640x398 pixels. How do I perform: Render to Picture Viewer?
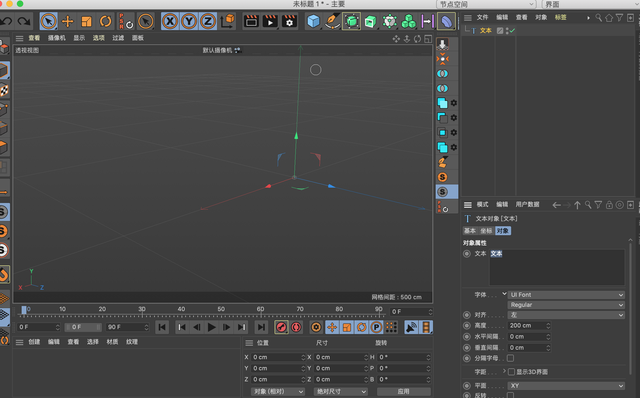[x=270, y=21]
